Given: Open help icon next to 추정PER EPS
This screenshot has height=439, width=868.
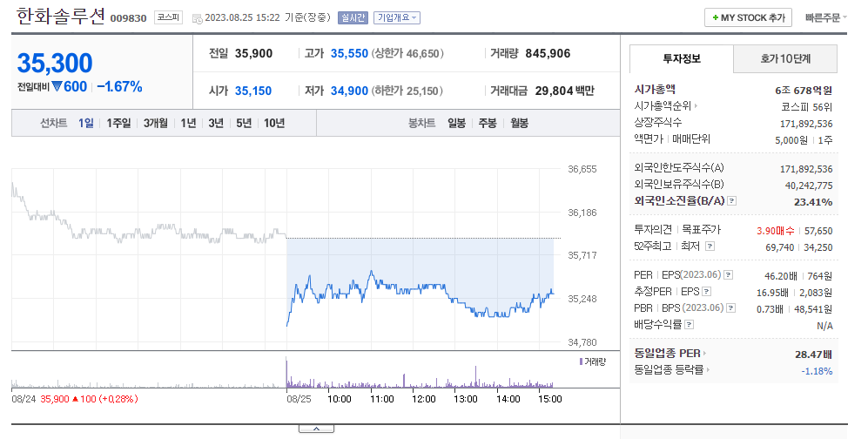Looking at the screenshot, I should [x=707, y=292].
